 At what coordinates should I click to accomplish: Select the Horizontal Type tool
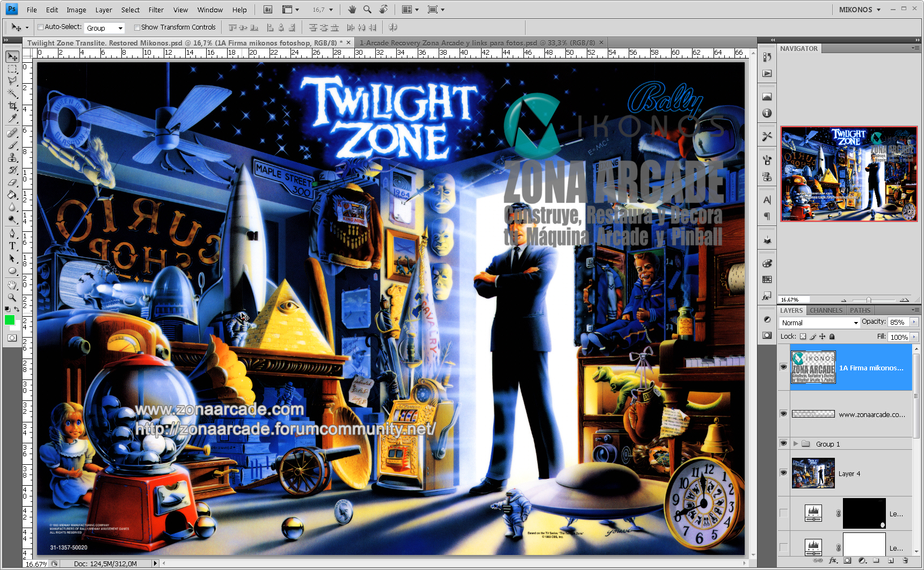point(12,246)
